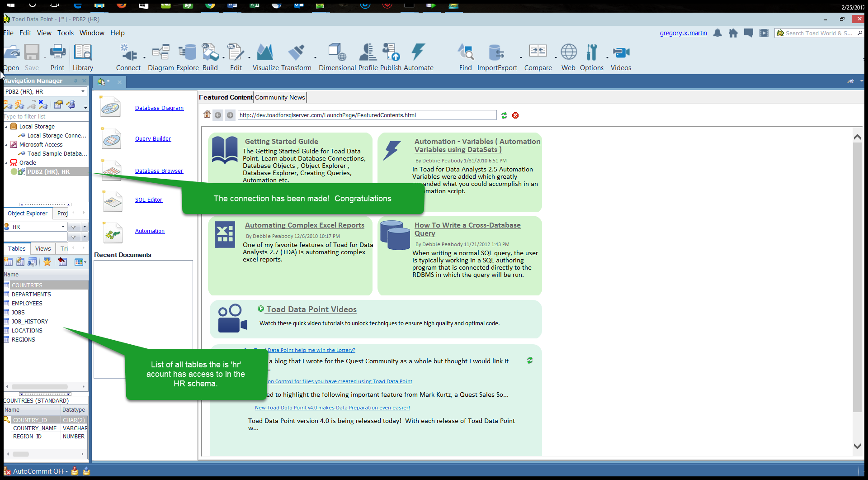Image resolution: width=868 pixels, height=480 pixels.
Task: Open the Database Browser link
Action: tap(159, 171)
